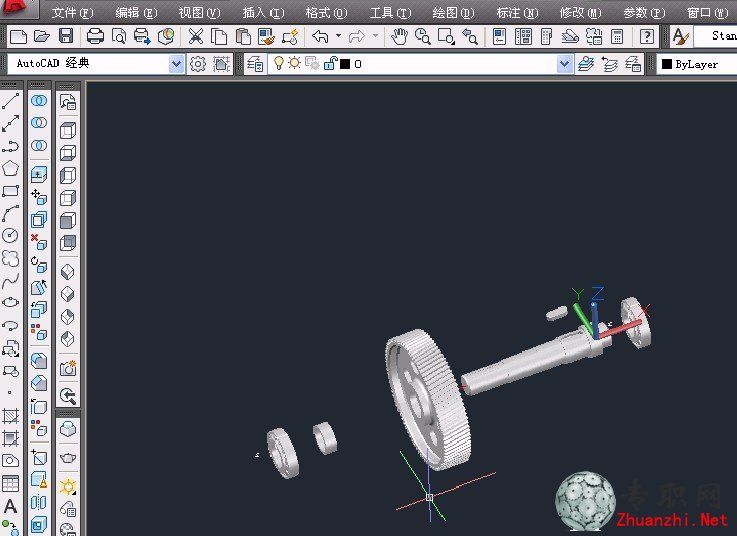Select the Circle draw tool
The image size is (737, 536).
(x=10, y=236)
